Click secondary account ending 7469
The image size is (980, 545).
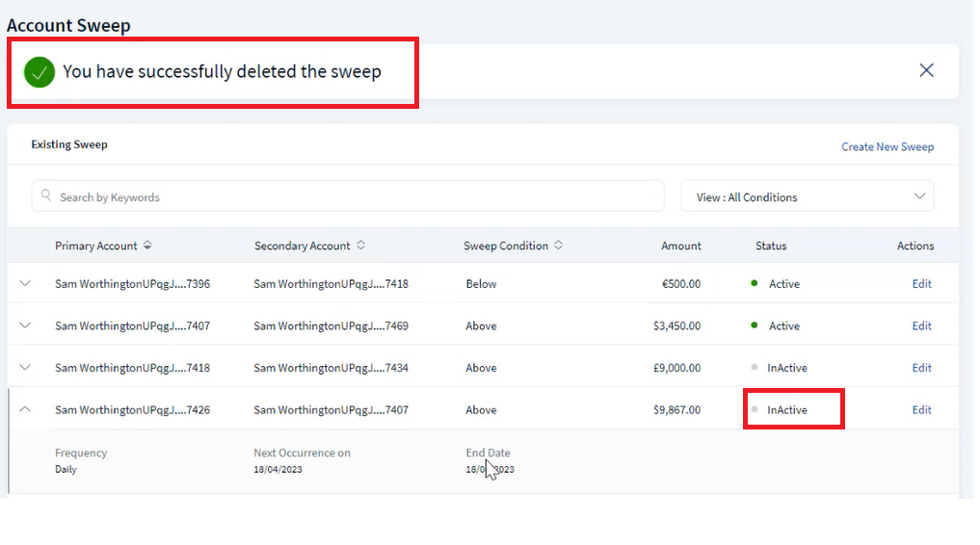click(331, 325)
